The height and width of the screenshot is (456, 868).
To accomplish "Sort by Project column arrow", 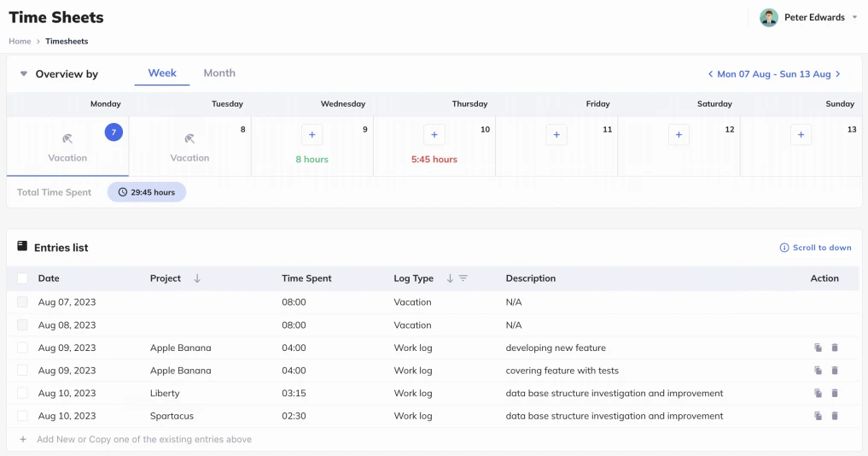I will tap(197, 278).
